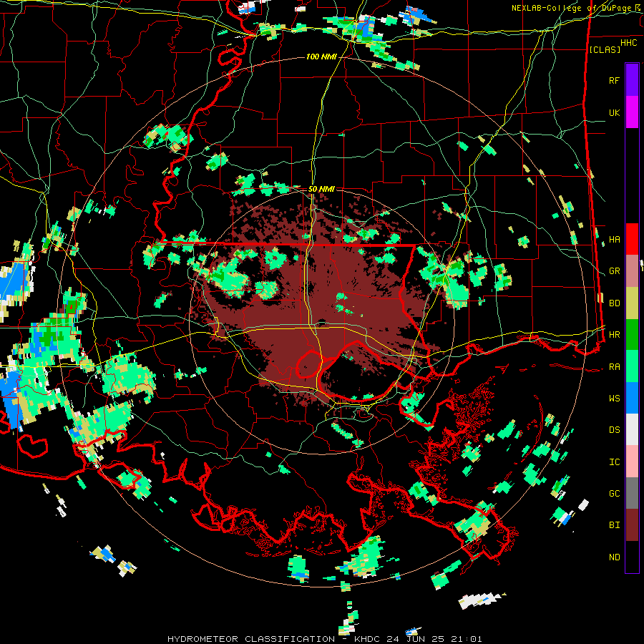The height and width of the screenshot is (644, 644).
Task: Click the 50 NMI range ring label
Action: click(321, 189)
